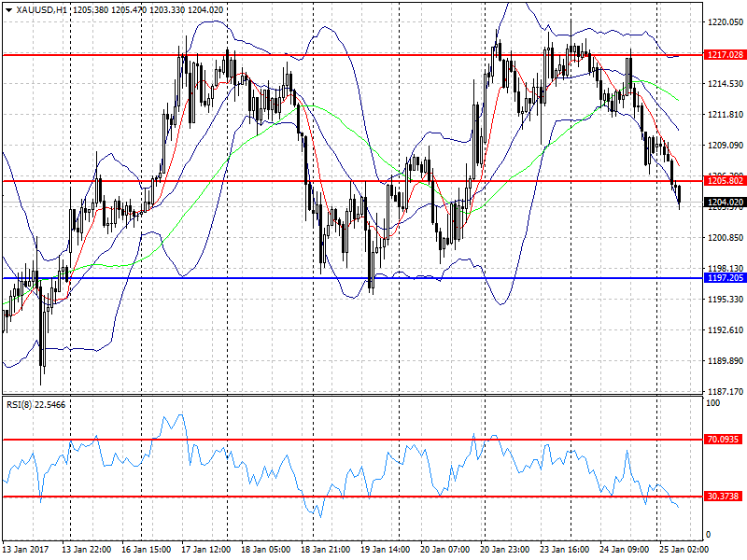The width and height of the screenshot is (747, 560).
Task: Click the current price tag 1204.020
Action: coord(725,203)
